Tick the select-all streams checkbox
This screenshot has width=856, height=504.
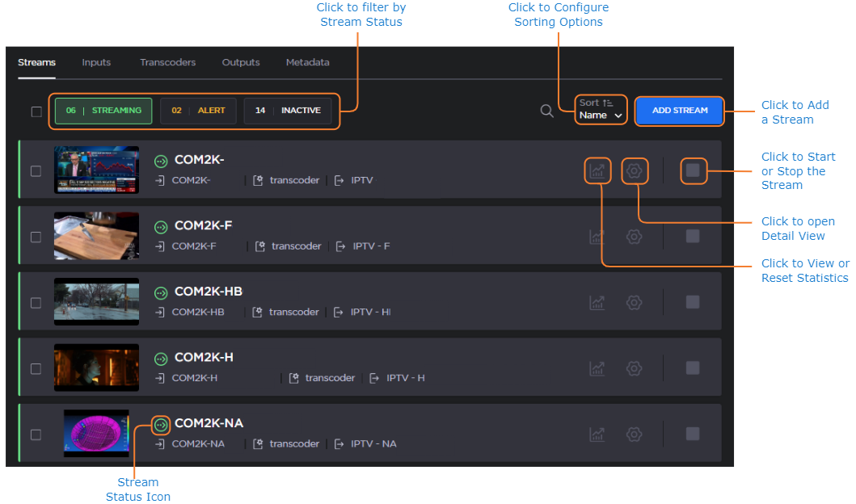point(36,111)
